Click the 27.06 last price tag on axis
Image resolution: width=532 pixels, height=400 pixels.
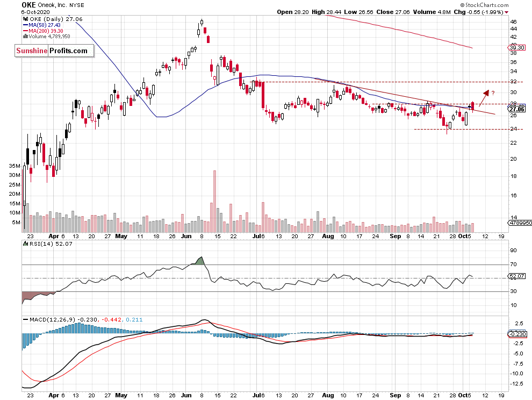[x=517, y=109]
